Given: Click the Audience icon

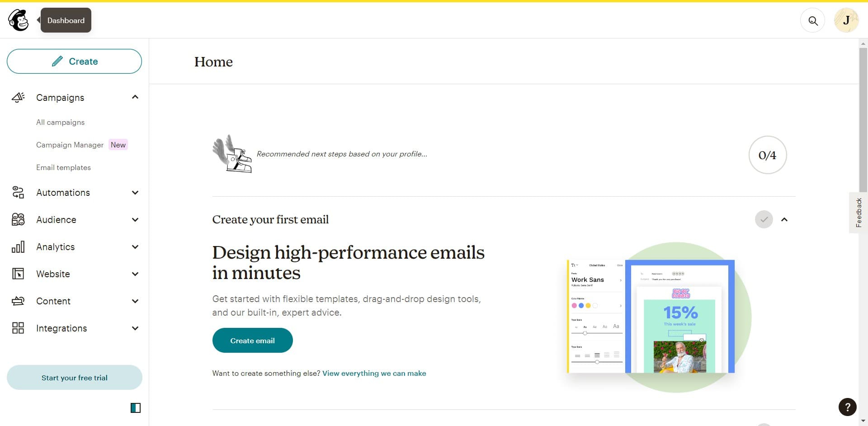Looking at the screenshot, I should 18,219.
